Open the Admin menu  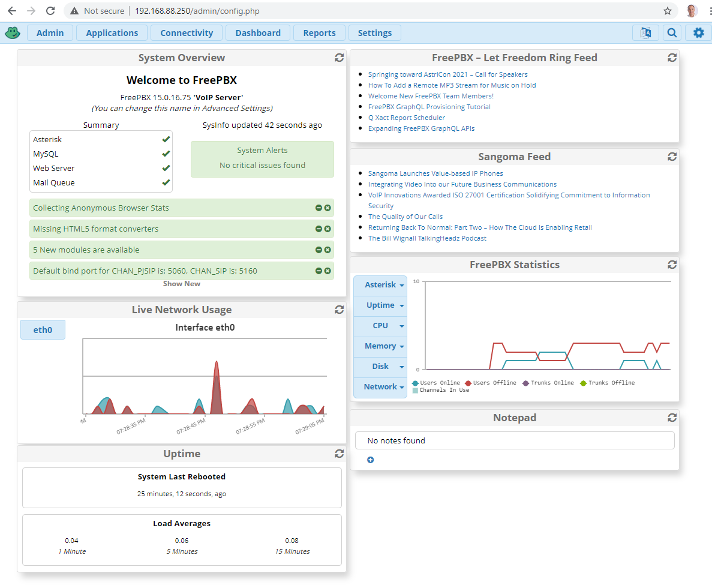(50, 32)
